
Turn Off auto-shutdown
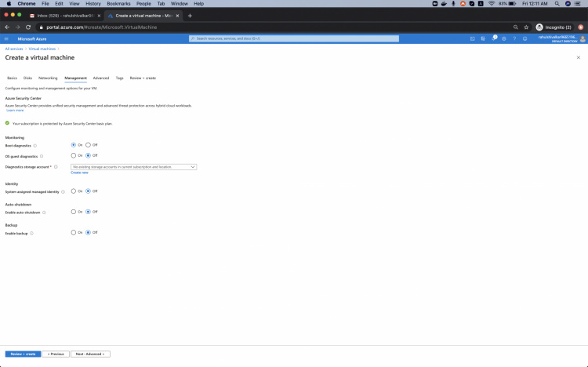88,212
